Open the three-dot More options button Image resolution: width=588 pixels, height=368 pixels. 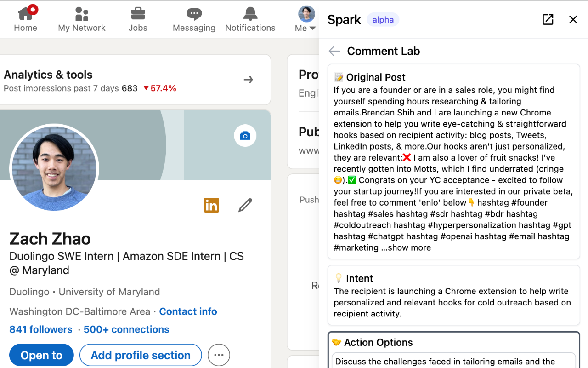219,355
